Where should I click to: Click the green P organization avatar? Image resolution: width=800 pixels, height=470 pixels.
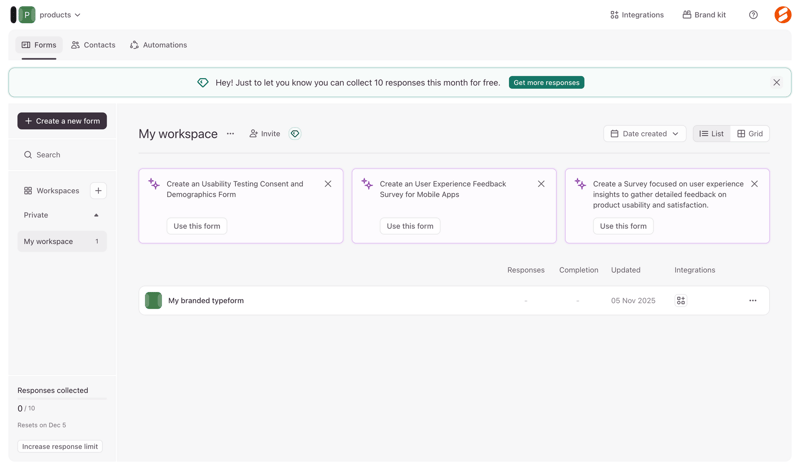(27, 15)
